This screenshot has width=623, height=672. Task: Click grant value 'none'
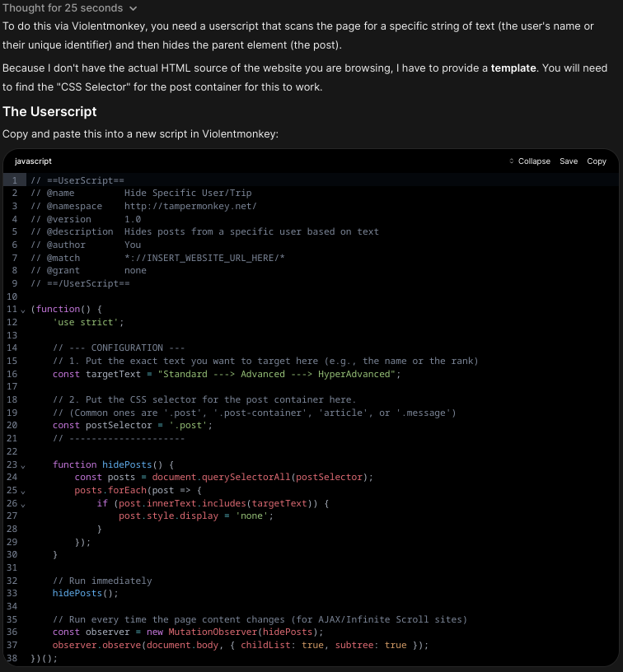pos(135,270)
